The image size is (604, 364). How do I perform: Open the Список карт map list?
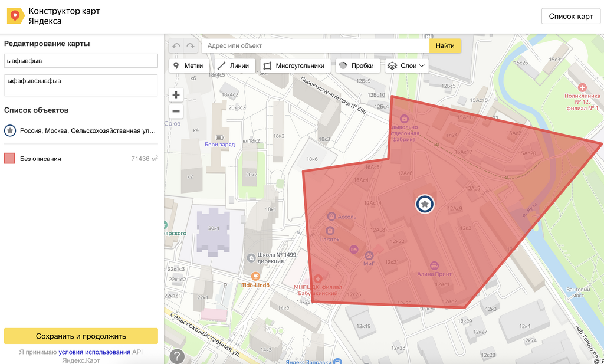pyautogui.click(x=570, y=16)
